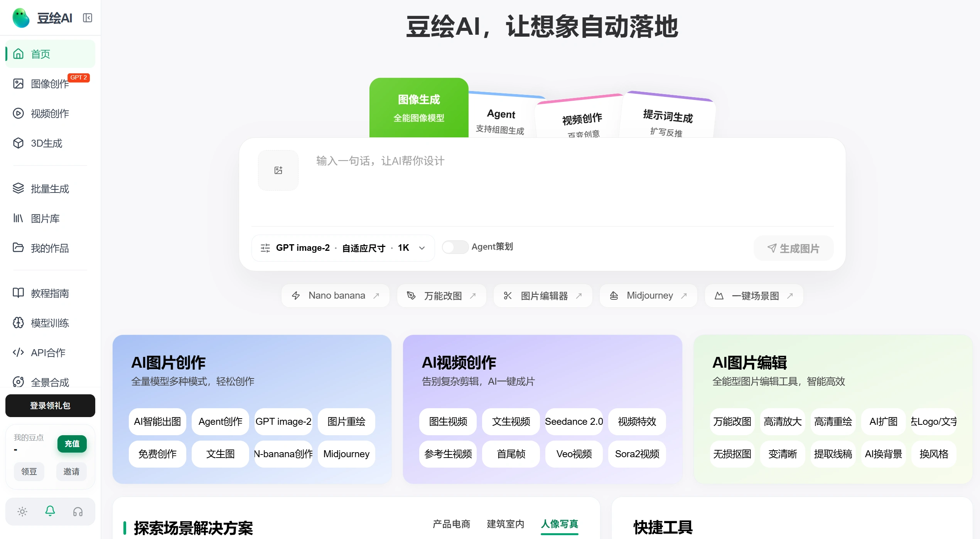This screenshot has height=539, width=980.
Task: Click the 我的作品 folder icon
Action: point(18,248)
